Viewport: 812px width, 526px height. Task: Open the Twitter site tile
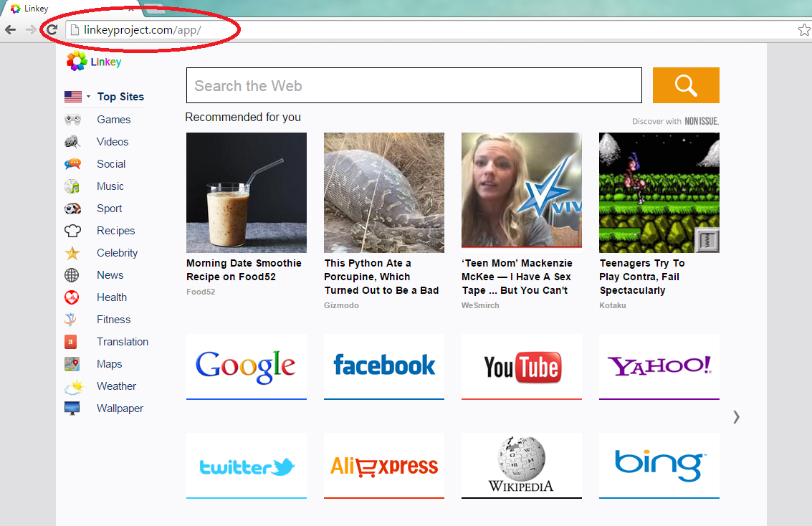click(x=247, y=466)
